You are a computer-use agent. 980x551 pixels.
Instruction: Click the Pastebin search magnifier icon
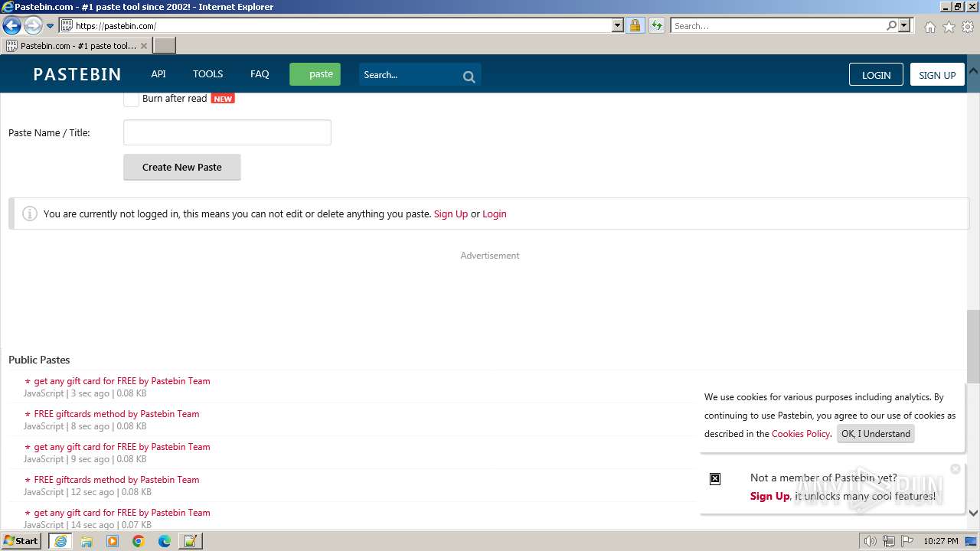469,76
